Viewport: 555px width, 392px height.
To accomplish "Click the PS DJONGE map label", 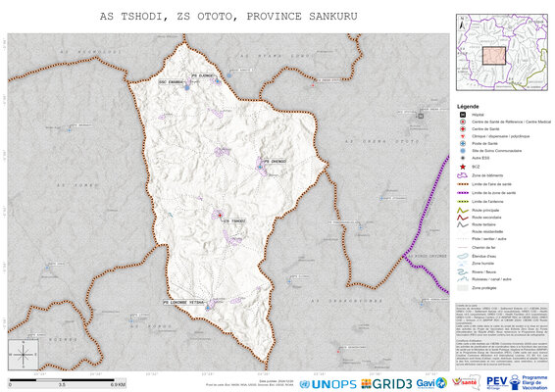I will pyautogui.click(x=202, y=75).
